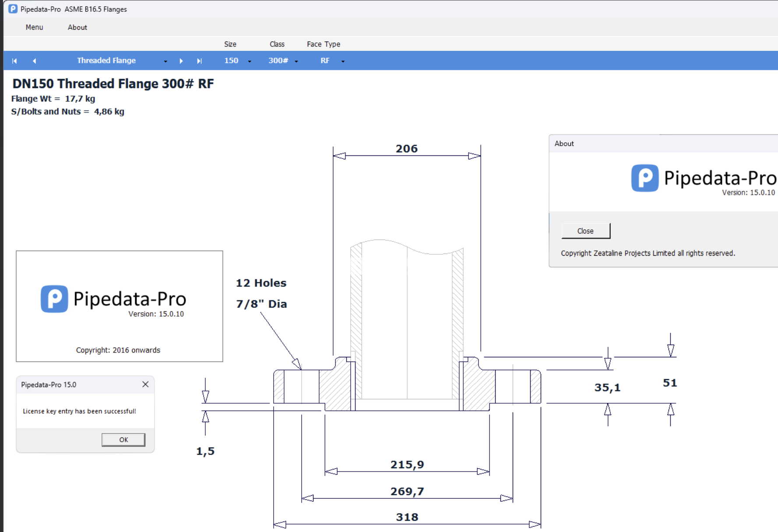Close the About panel

coord(585,231)
